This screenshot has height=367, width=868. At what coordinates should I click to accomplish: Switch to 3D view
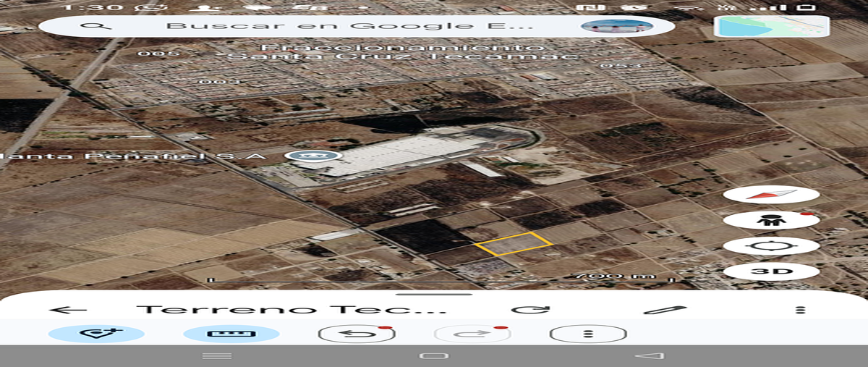[771, 271]
